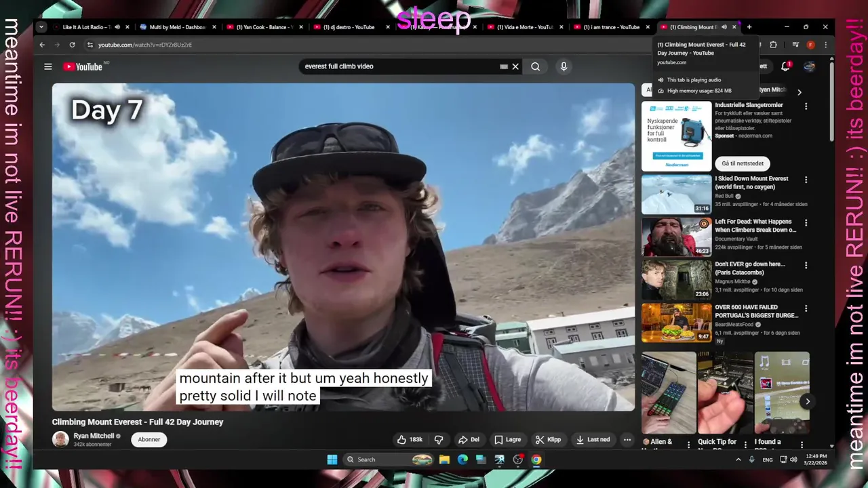868x488 pixels.
Task: Switch to Like It A Lot Radio tab
Action: (88, 27)
